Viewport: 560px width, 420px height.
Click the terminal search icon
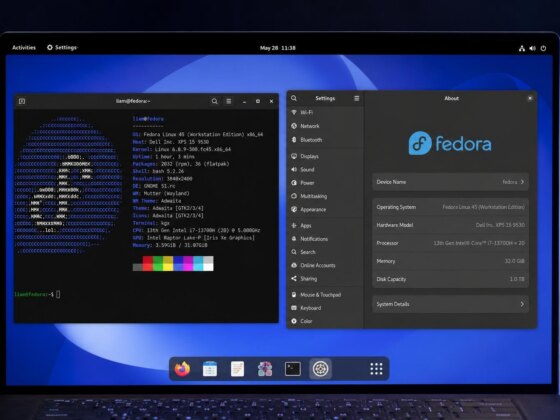coord(214,101)
